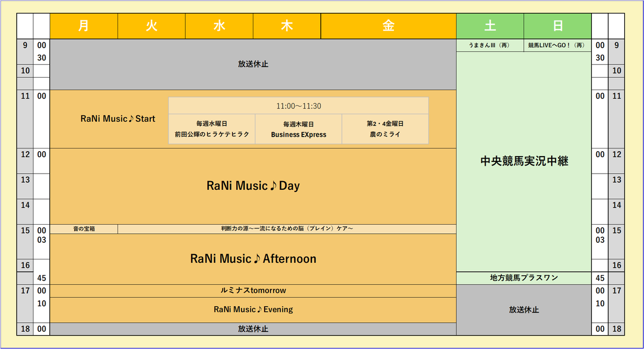Click the right-side 14 hour label
644x349 pixels.
(617, 205)
